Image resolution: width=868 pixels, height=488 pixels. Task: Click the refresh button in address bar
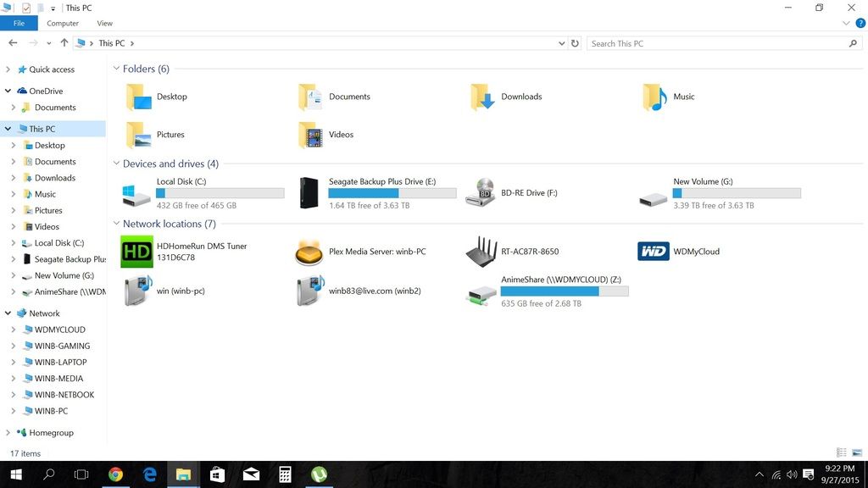click(576, 43)
